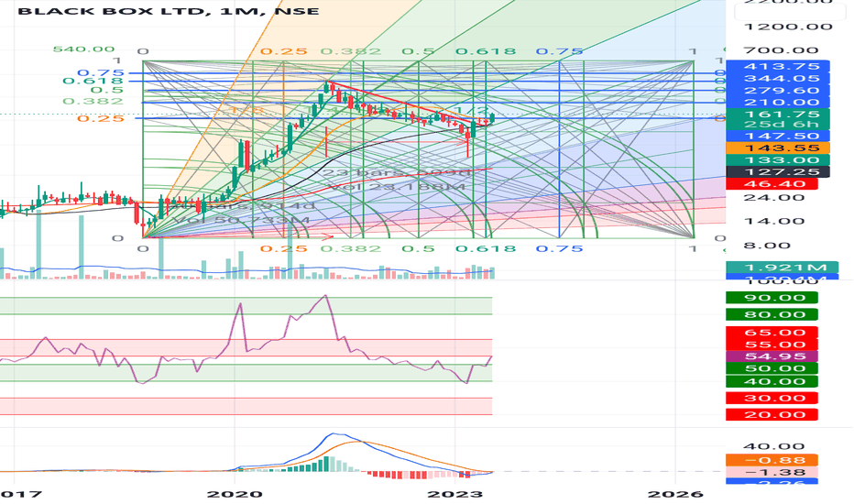The height and width of the screenshot is (504, 854).
Task: Click the green 50.00 RSI level label
Action: [772, 369]
